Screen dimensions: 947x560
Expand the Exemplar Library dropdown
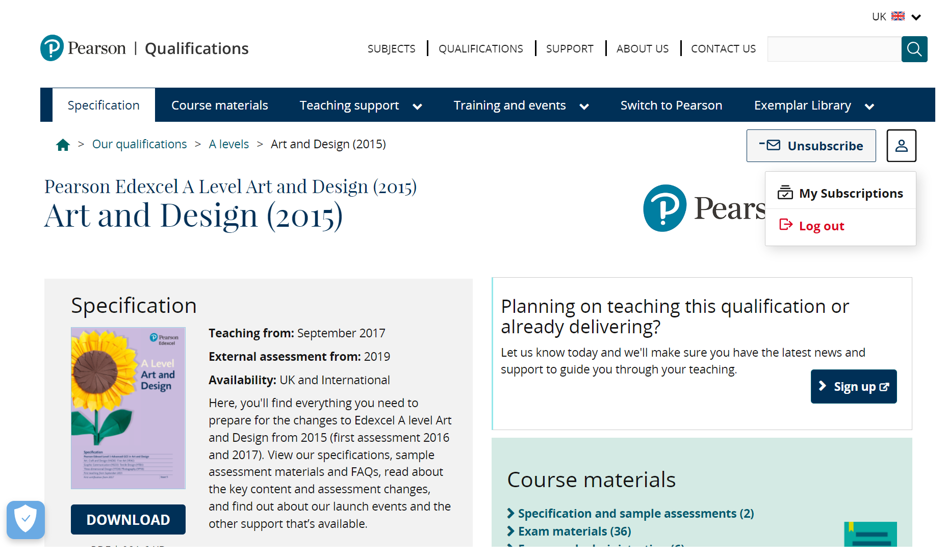814,105
